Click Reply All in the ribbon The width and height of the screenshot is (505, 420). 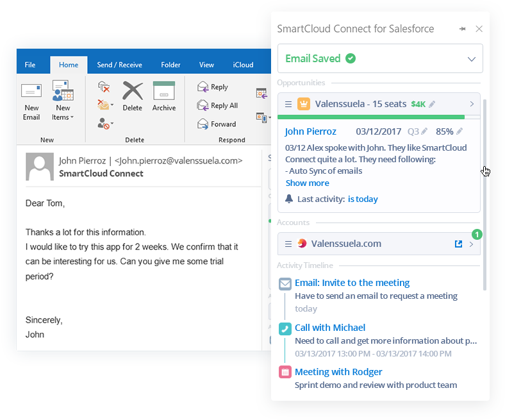[x=217, y=105]
